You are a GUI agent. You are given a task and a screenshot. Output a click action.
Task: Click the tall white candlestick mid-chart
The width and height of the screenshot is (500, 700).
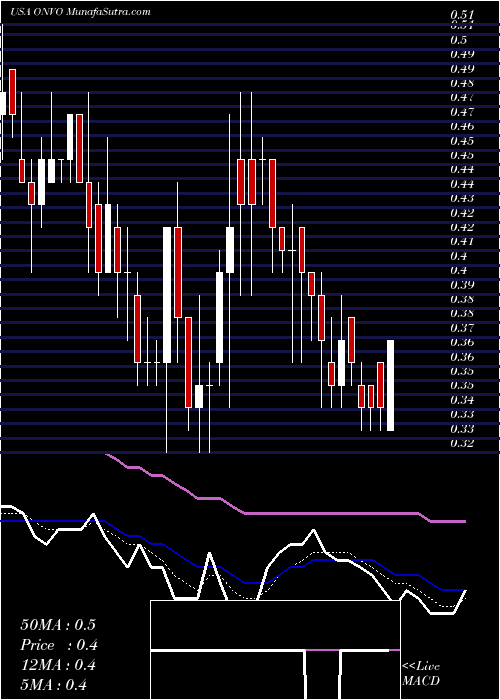167,295
